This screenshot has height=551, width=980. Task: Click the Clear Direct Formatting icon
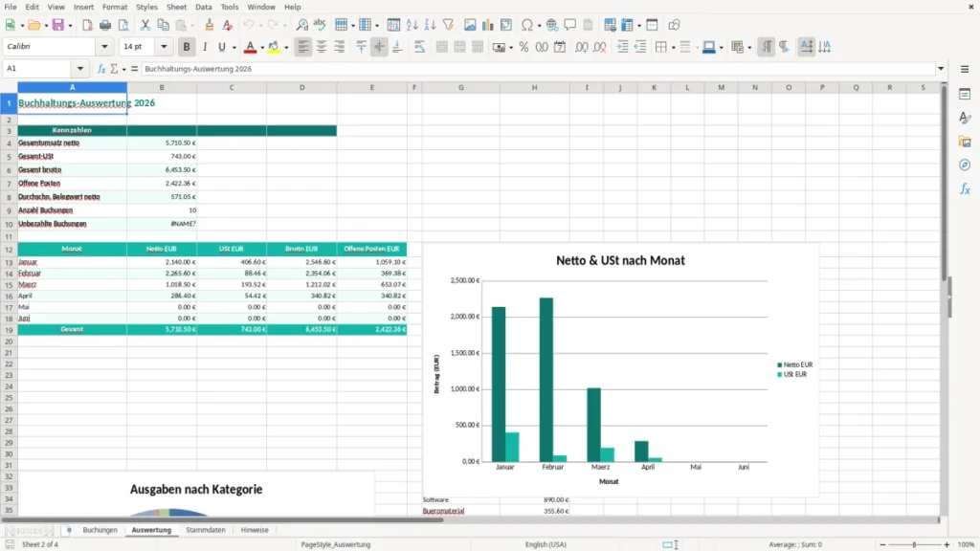click(228, 25)
